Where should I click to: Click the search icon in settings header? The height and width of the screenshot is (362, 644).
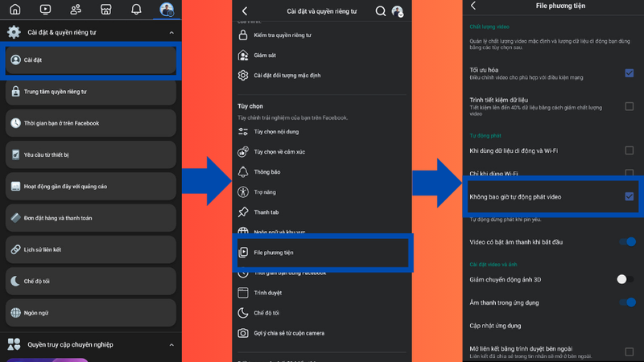click(381, 11)
